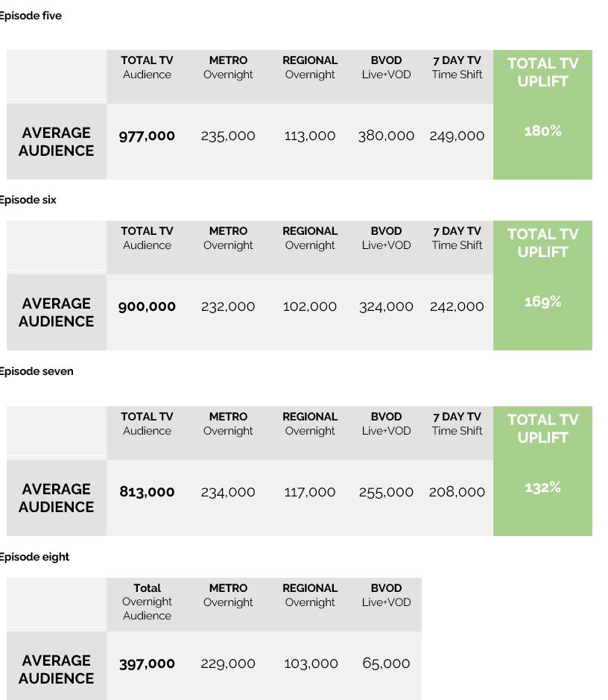Click the 180% total TV uplift cell

pyautogui.click(x=542, y=131)
